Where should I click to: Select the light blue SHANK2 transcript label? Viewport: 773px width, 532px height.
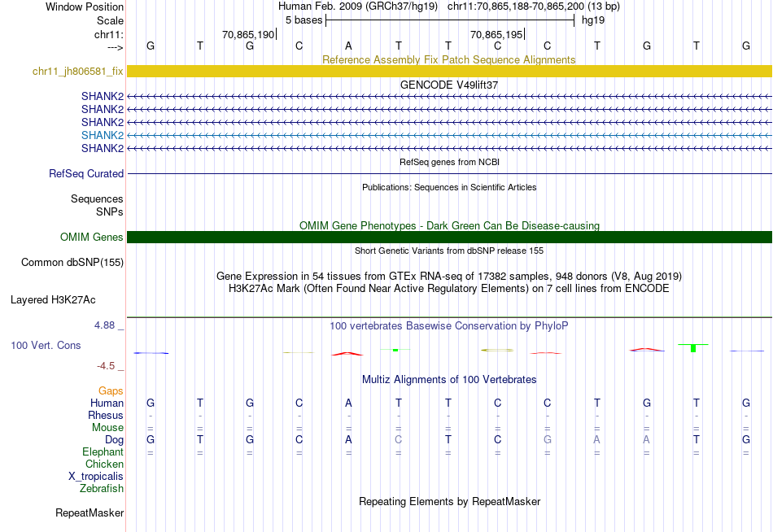(102, 135)
